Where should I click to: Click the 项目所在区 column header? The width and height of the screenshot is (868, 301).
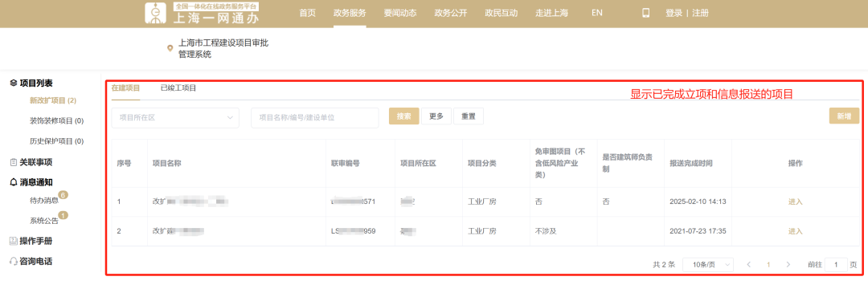[x=419, y=163]
